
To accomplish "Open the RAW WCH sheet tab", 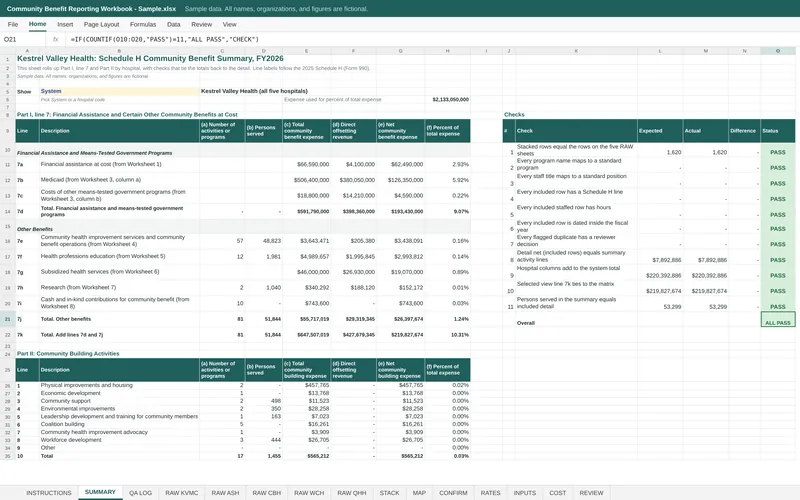I will coord(309,493).
